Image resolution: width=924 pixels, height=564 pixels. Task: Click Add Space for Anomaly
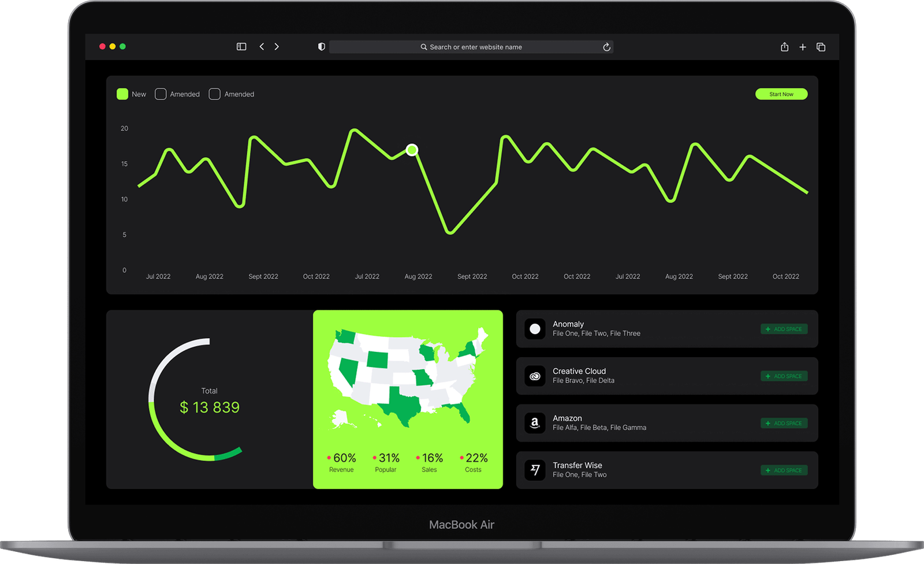click(x=784, y=329)
